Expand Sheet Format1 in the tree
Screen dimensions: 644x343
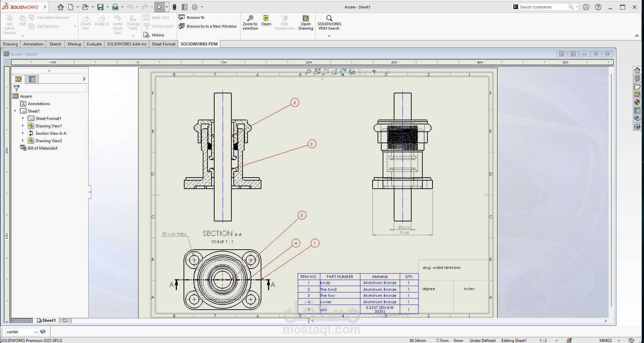(23, 118)
